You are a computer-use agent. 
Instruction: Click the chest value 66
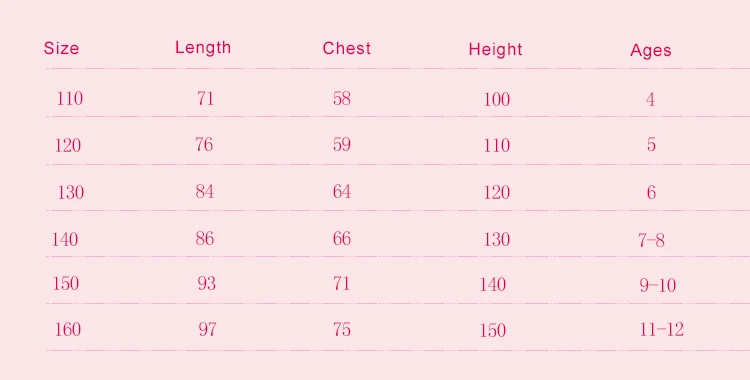click(x=342, y=238)
